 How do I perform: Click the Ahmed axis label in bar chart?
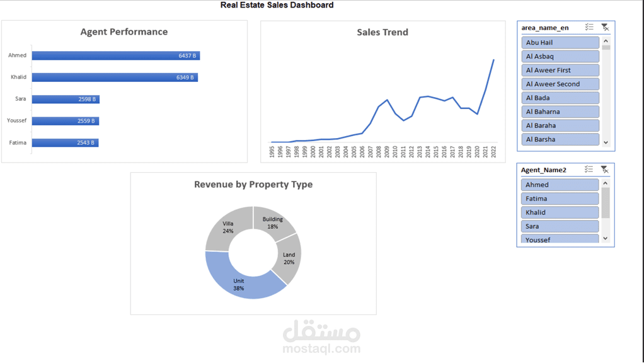(17, 55)
